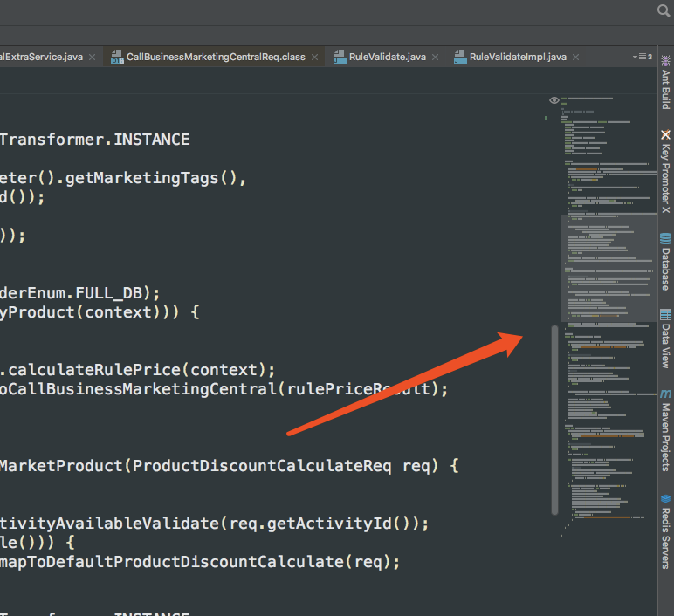This screenshot has width=674, height=616.
Task: Open the Ant Build tool window
Action: click(x=665, y=82)
